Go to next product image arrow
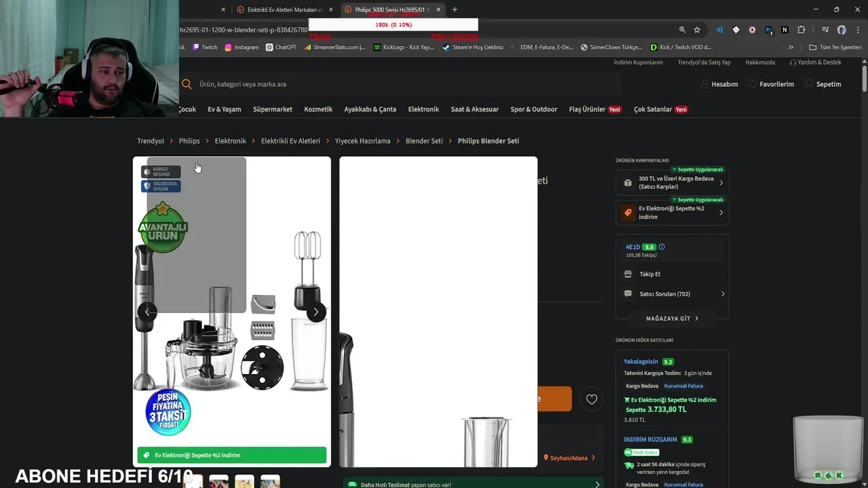 (x=315, y=312)
